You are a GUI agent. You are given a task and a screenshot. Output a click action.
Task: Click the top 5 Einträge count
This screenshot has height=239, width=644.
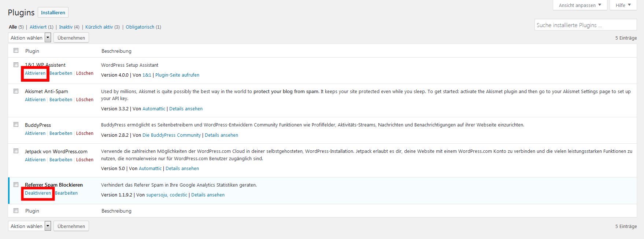click(626, 38)
